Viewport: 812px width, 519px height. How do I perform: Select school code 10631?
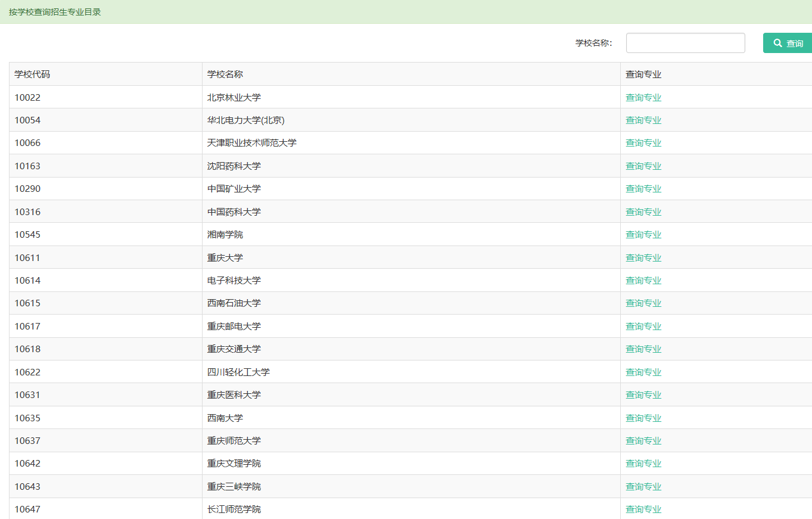[x=27, y=394]
